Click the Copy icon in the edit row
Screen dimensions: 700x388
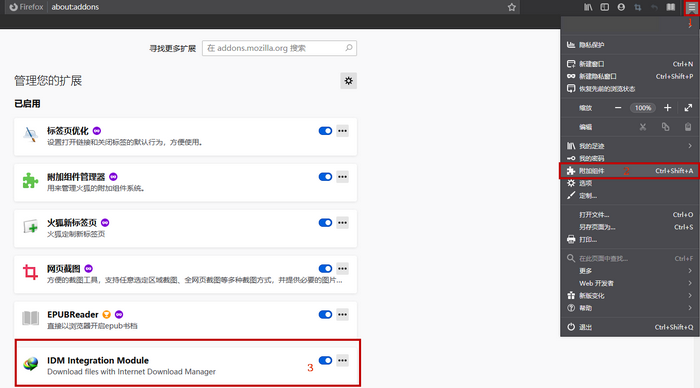pyautogui.click(x=666, y=127)
